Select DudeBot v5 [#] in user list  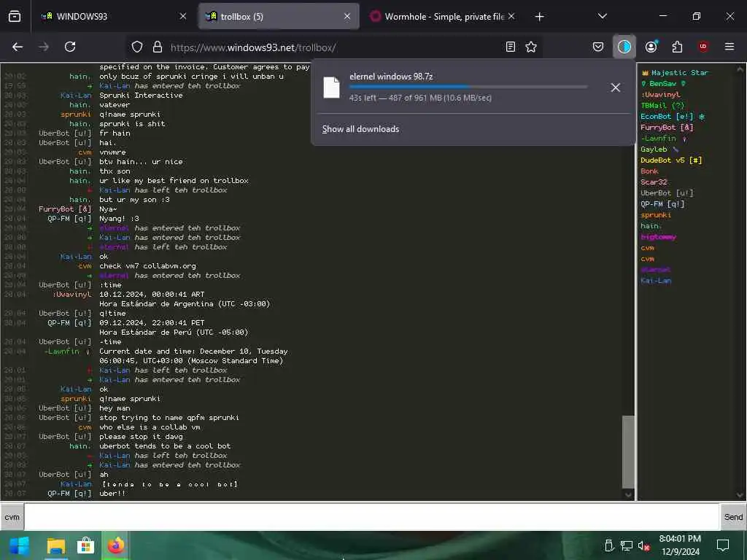point(671,160)
